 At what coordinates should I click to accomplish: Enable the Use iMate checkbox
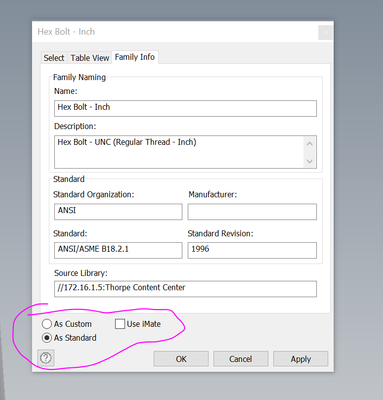120,324
